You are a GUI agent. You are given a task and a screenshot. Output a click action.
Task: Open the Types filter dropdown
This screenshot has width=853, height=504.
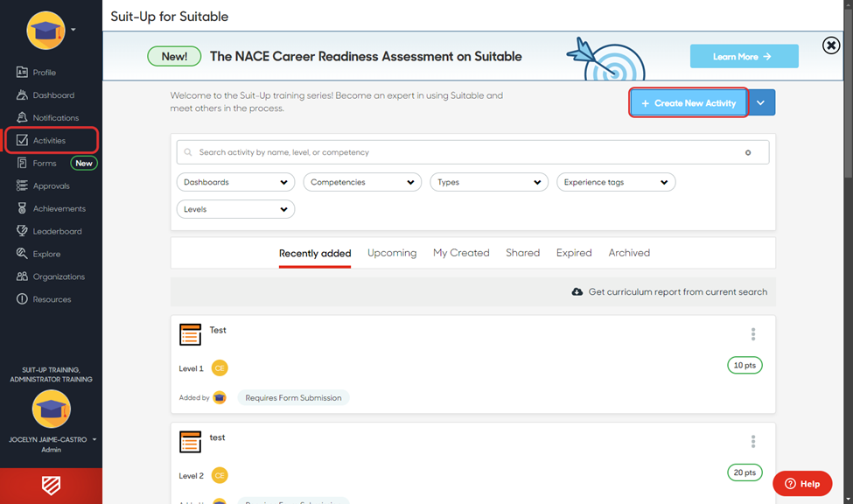click(489, 182)
